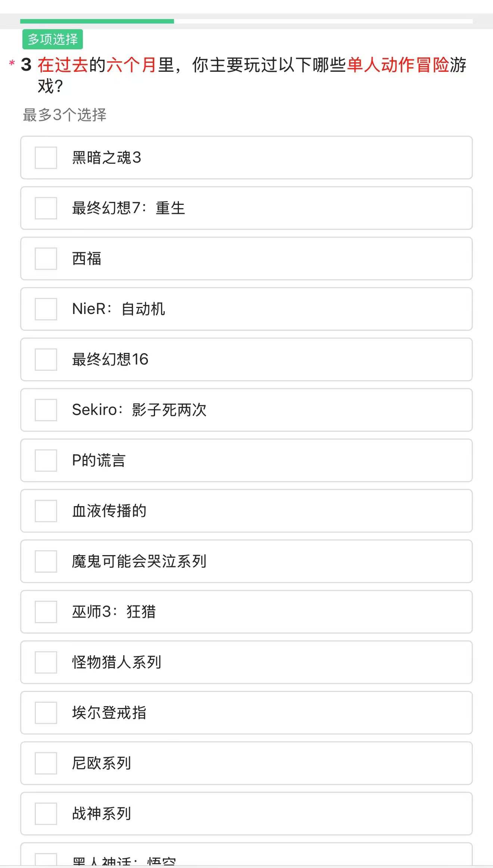Select the 尼欧系列 checkbox
The height and width of the screenshot is (868, 493).
click(x=46, y=763)
